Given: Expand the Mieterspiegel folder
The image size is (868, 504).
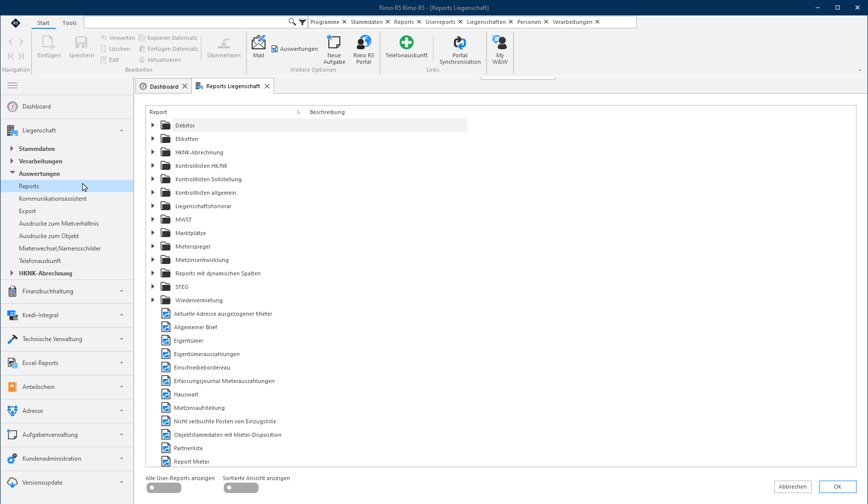Looking at the screenshot, I should pyautogui.click(x=153, y=247).
